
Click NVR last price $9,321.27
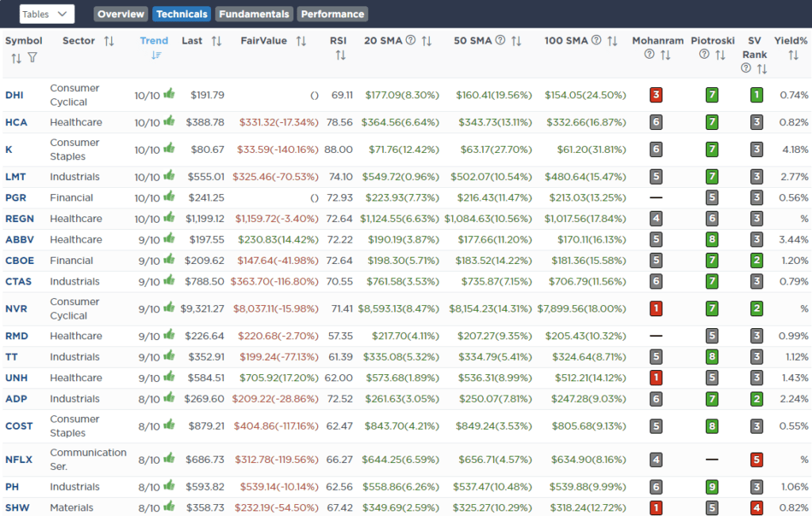(x=202, y=309)
